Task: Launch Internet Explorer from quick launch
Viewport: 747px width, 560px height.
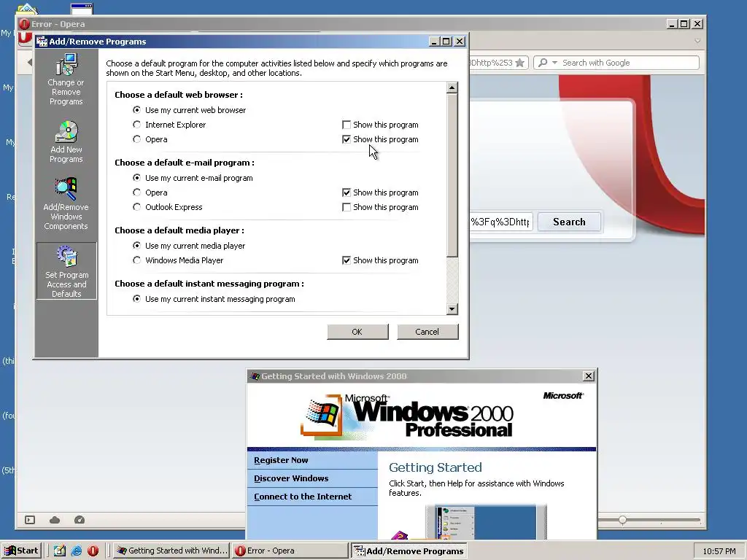Action: (76, 551)
